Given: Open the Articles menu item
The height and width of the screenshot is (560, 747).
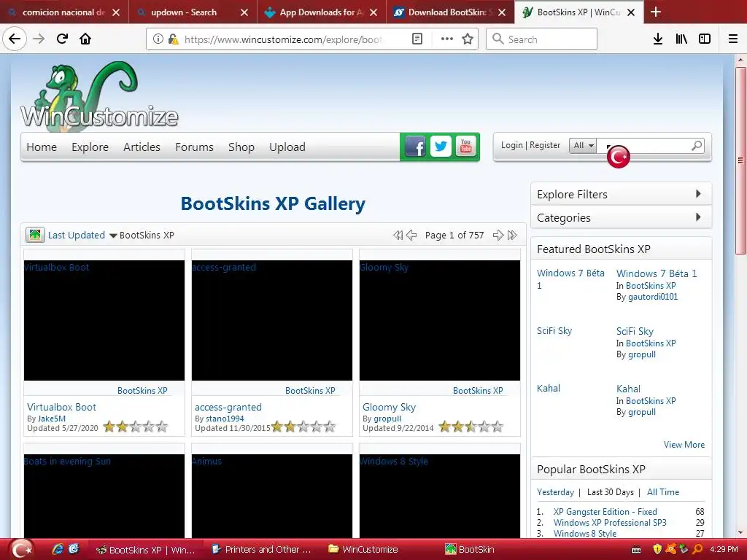Looking at the screenshot, I should pyautogui.click(x=142, y=147).
